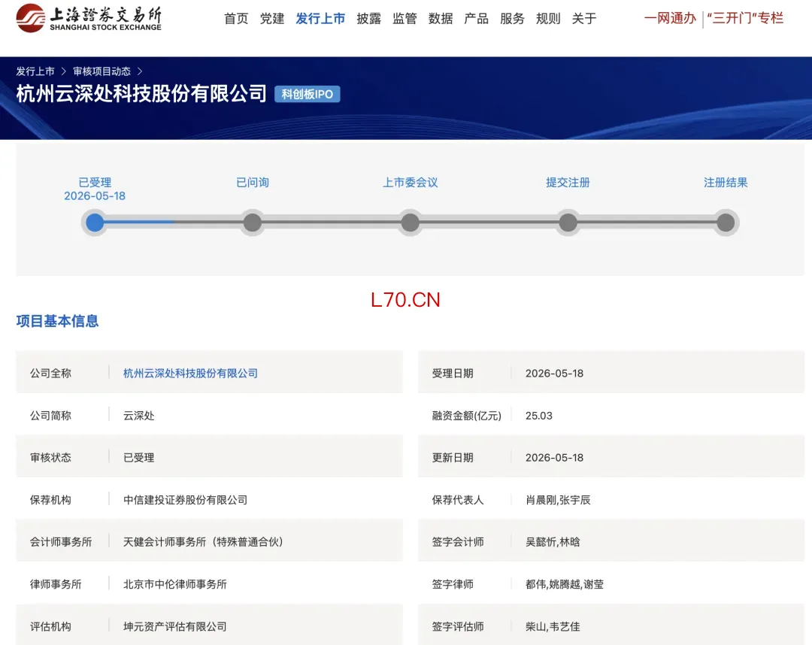Click the 审核项目动态 breadcrumb link
The height and width of the screenshot is (645, 812).
pyautogui.click(x=102, y=71)
